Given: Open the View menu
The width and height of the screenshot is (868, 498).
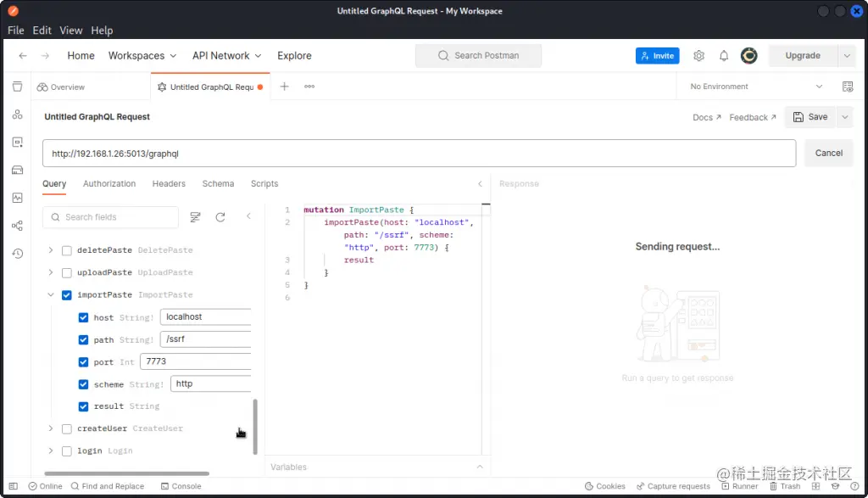Looking at the screenshot, I should click(71, 31).
